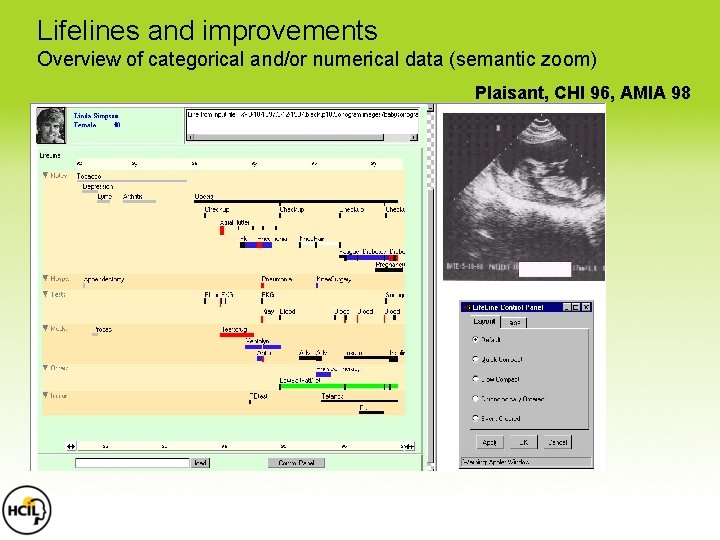Image resolution: width=720 pixels, height=540 pixels.
Task: Select the Arthritis bar
Action: pyautogui.click(x=140, y=201)
